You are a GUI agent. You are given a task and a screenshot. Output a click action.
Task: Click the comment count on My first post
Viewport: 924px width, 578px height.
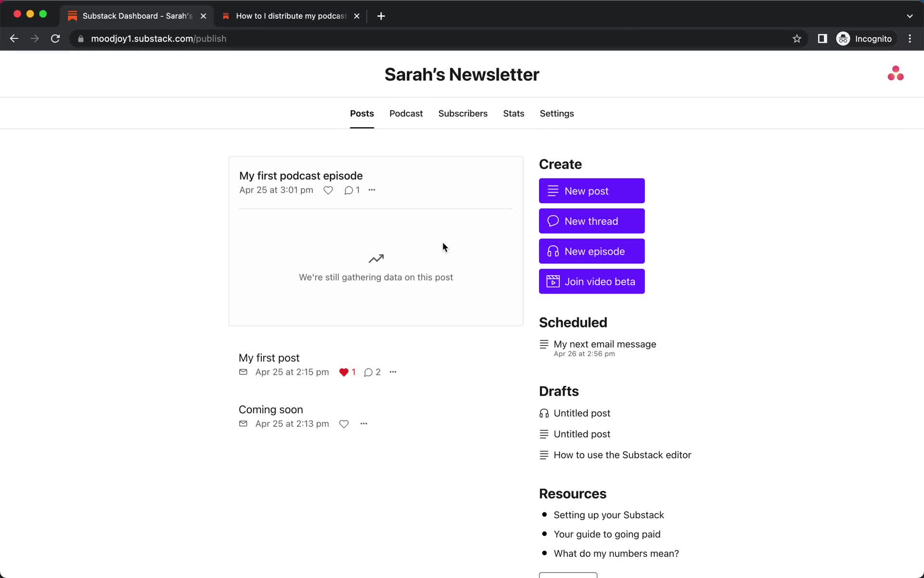click(x=372, y=371)
